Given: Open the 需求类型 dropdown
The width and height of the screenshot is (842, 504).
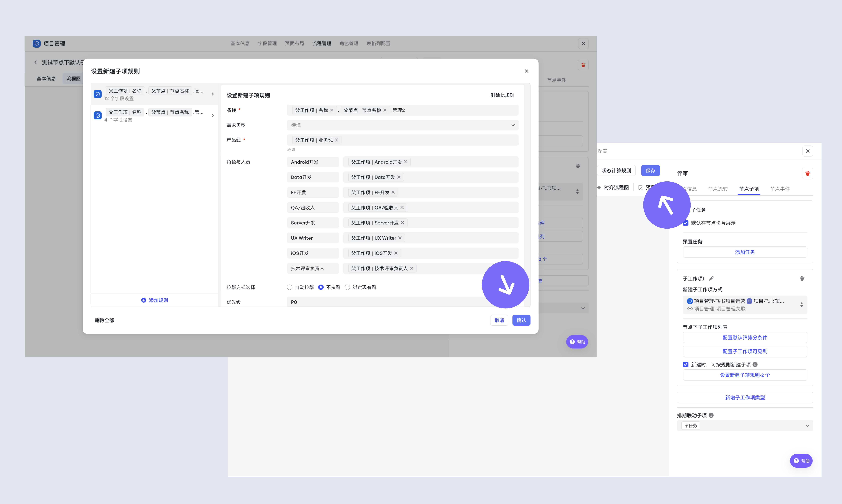Looking at the screenshot, I should pos(403,125).
